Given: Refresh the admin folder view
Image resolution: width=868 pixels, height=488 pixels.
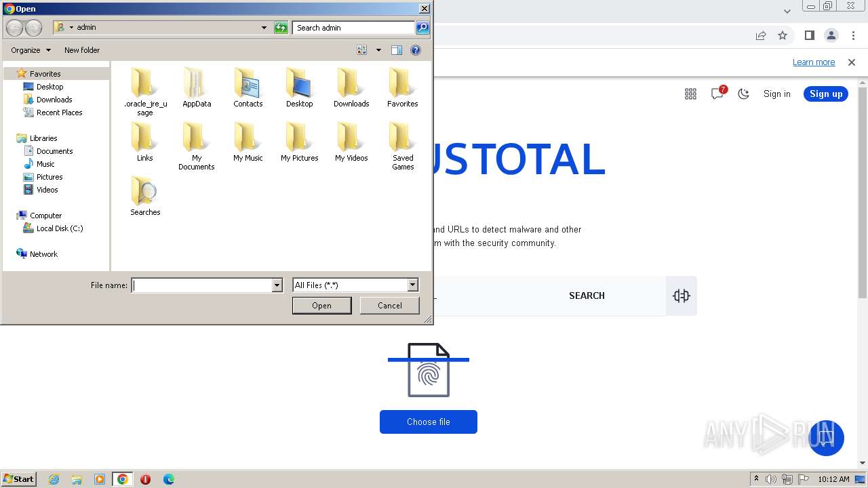Looking at the screenshot, I should 281,28.
